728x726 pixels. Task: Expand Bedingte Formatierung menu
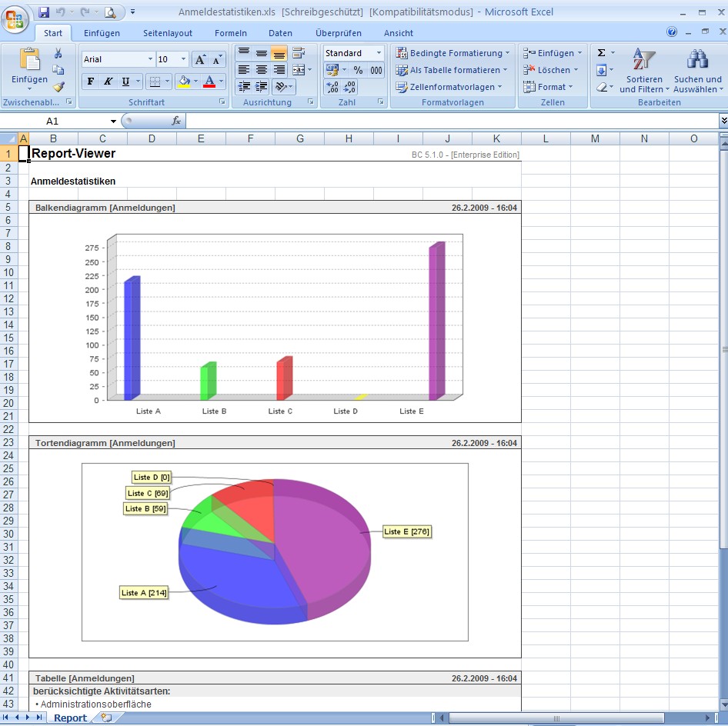click(452, 53)
